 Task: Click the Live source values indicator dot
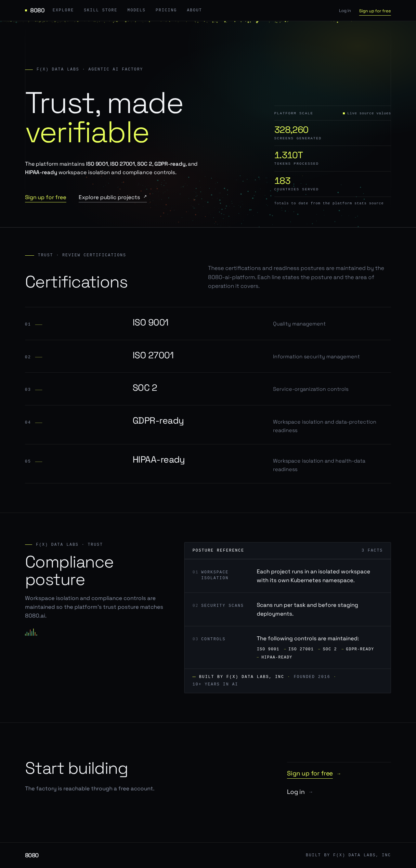click(344, 113)
